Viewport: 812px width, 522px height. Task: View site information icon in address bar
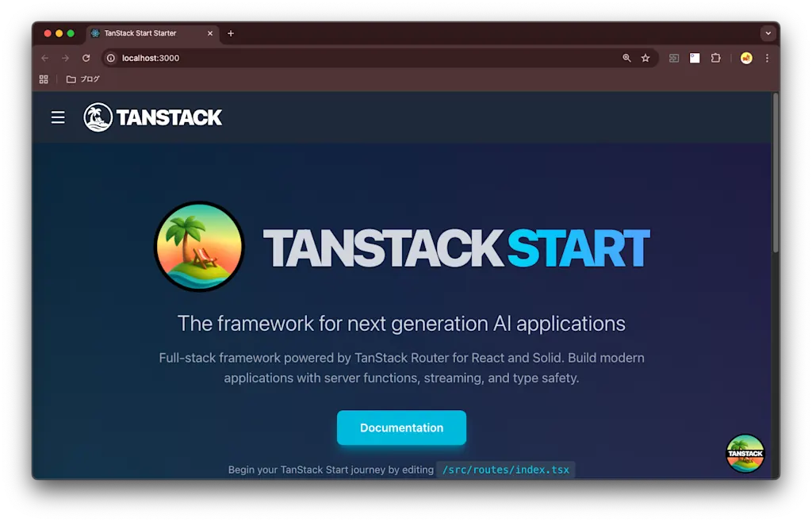point(111,58)
